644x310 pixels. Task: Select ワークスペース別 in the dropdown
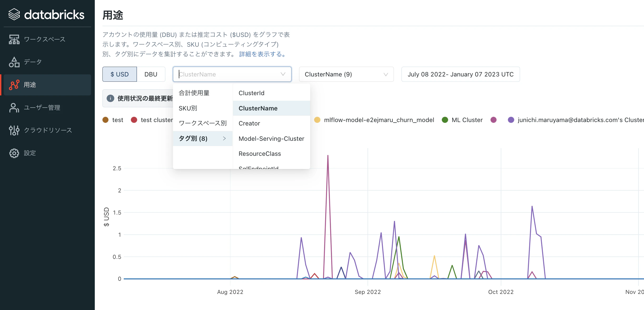203,123
